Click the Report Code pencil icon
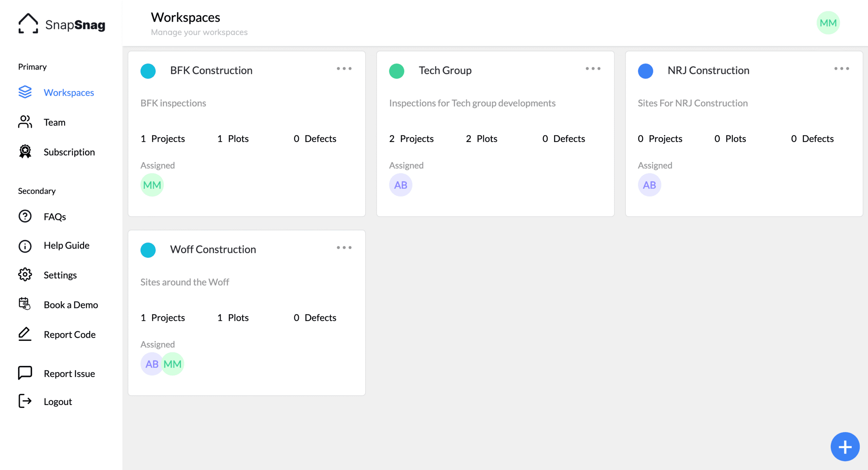The width and height of the screenshot is (868, 470). coord(25,334)
